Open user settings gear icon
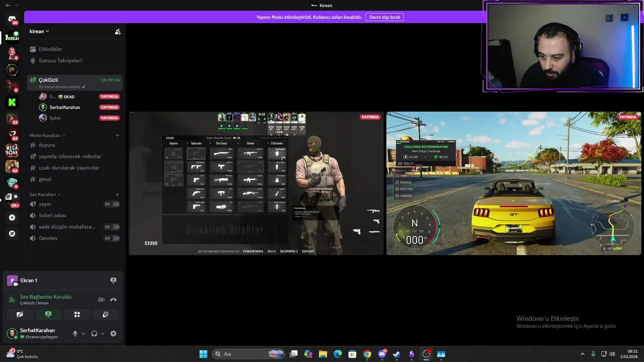 113,333
